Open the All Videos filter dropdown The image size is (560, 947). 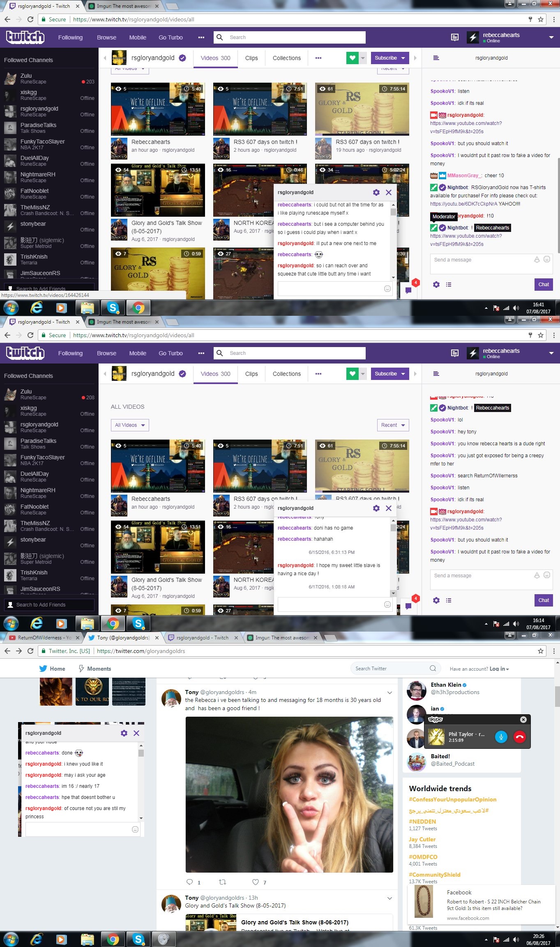click(130, 425)
